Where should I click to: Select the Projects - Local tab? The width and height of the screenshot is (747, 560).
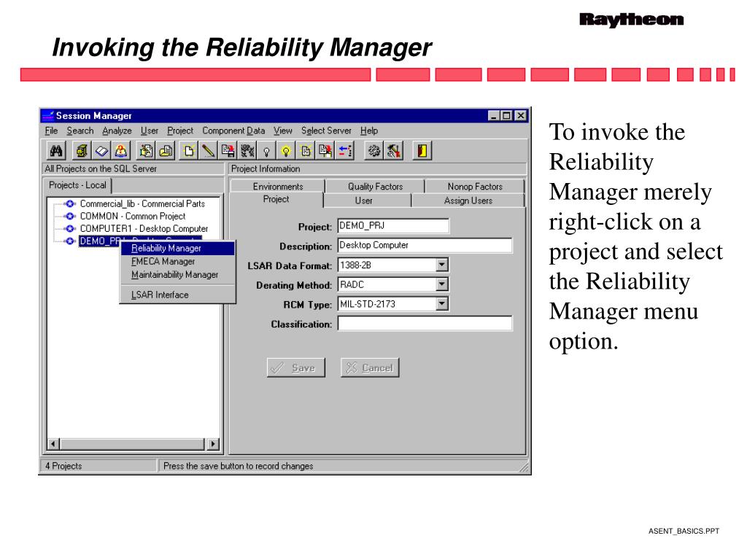point(77,185)
